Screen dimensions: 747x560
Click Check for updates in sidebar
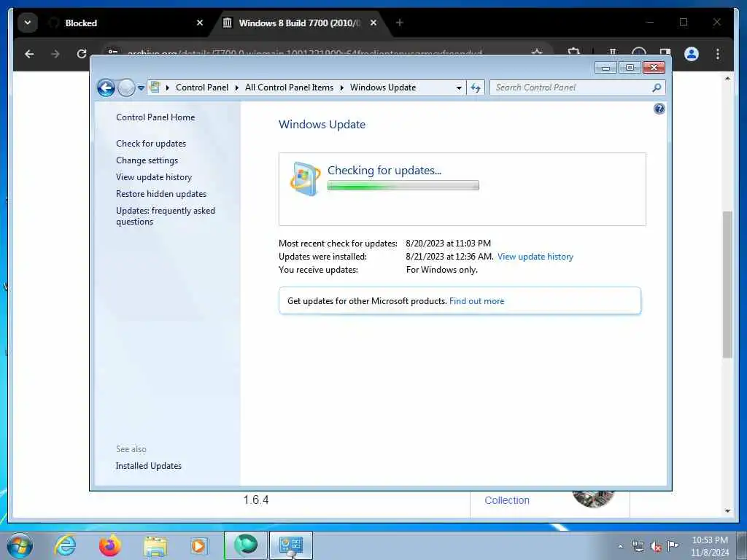point(151,144)
